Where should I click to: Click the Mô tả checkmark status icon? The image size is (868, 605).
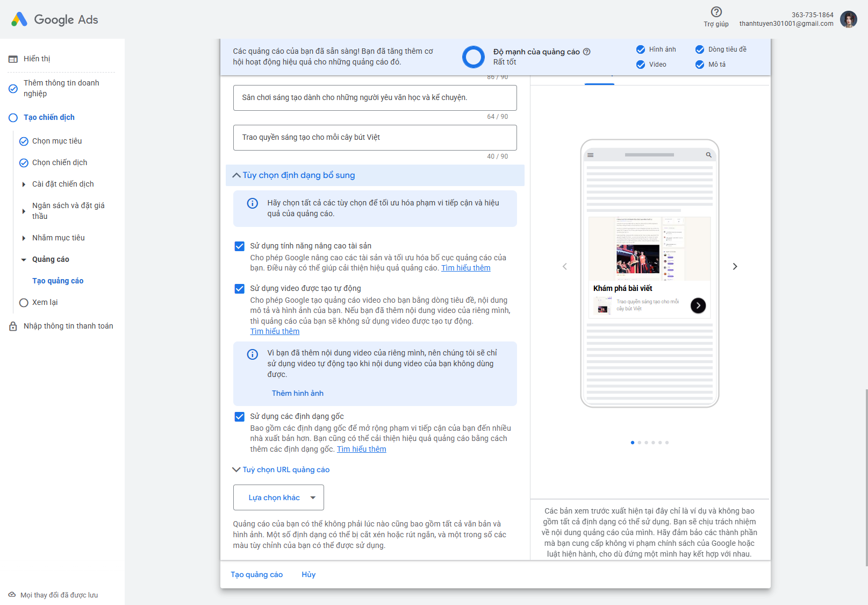pyautogui.click(x=700, y=65)
